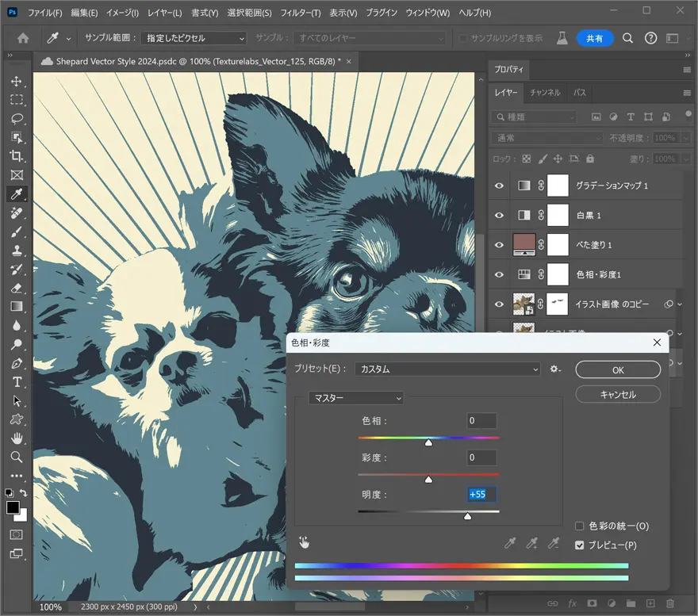Hide the グラデーションマップ 1 layer

pos(499,186)
